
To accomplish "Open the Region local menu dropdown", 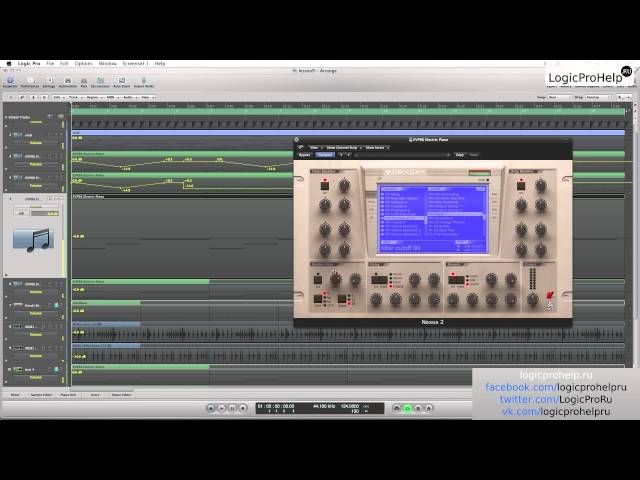I will [93, 97].
